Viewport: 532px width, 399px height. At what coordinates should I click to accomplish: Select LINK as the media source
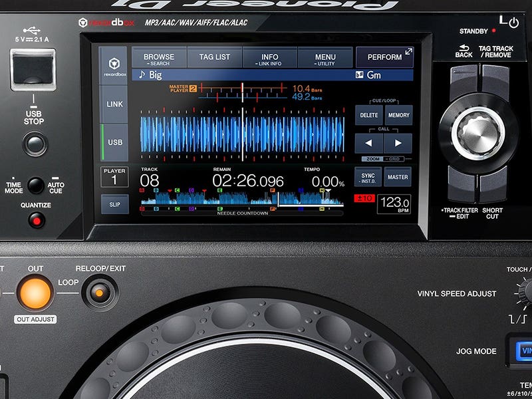[x=114, y=104]
